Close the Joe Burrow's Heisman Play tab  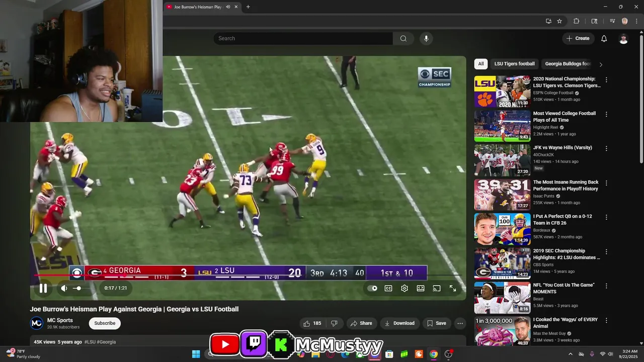[x=236, y=7]
